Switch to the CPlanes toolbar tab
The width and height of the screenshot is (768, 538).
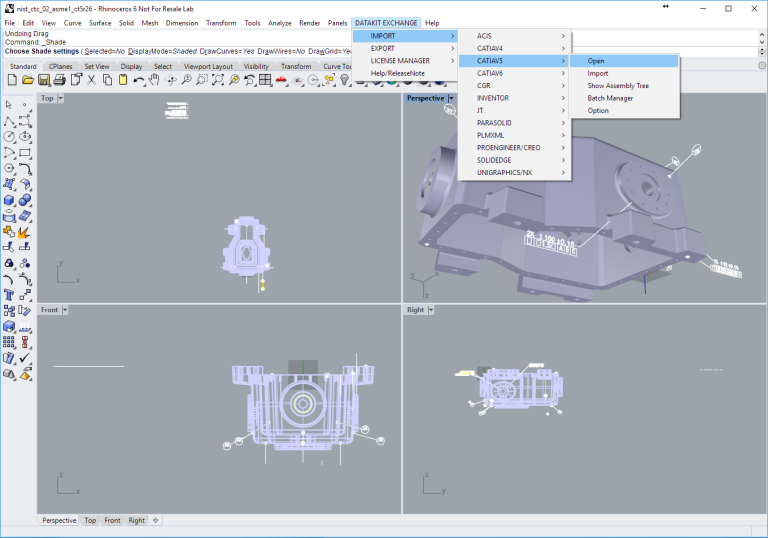click(x=60, y=66)
